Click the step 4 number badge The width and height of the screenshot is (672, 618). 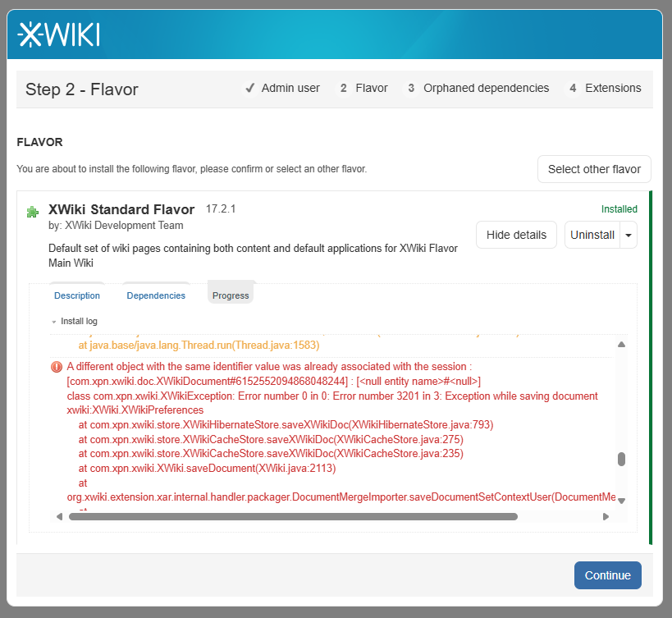[573, 89]
